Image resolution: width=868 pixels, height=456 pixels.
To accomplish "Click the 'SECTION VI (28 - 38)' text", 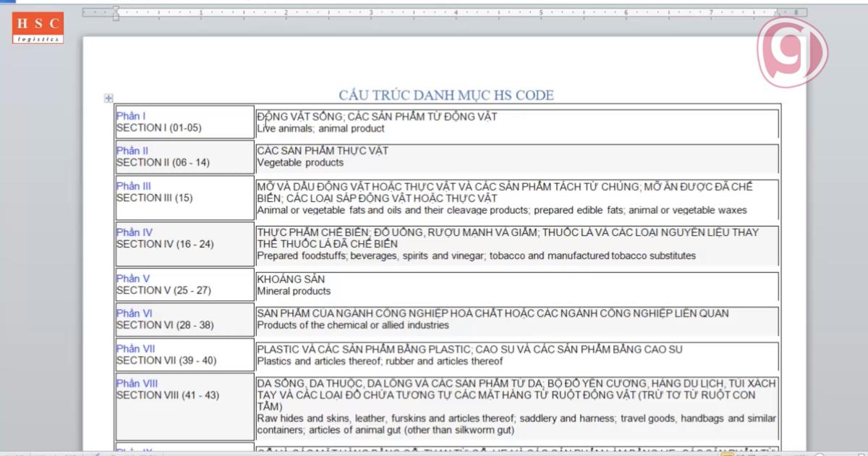I will tap(165, 325).
